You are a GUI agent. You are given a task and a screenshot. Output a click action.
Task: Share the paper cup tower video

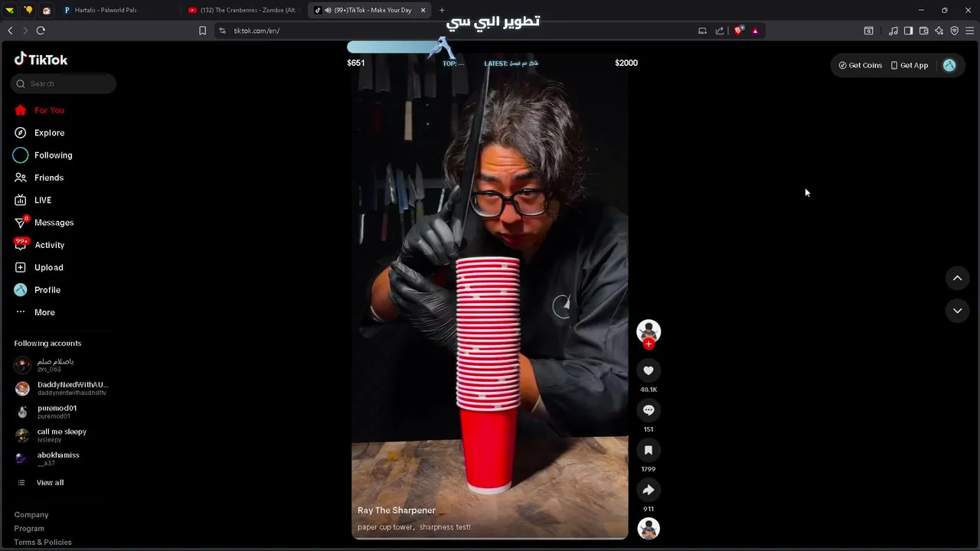pyautogui.click(x=648, y=490)
